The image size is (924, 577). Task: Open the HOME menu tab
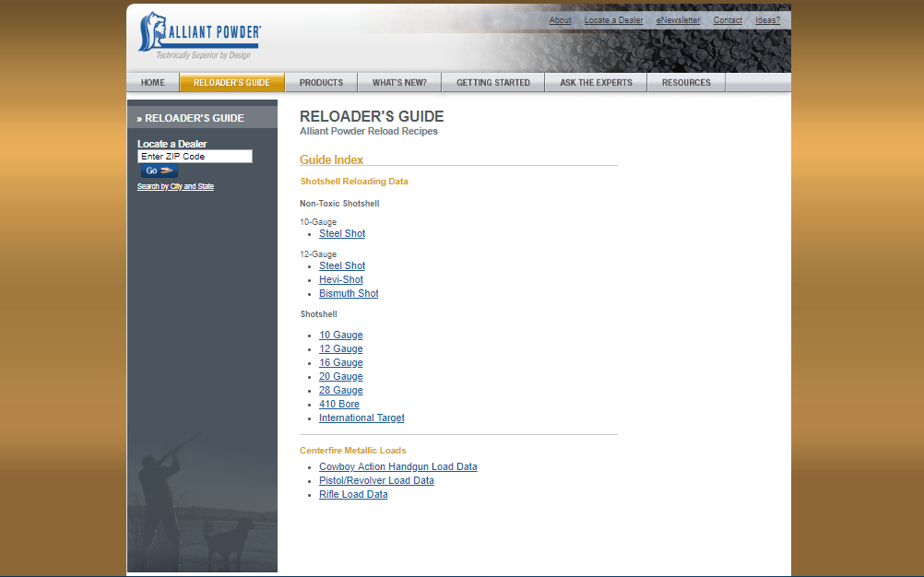point(153,82)
